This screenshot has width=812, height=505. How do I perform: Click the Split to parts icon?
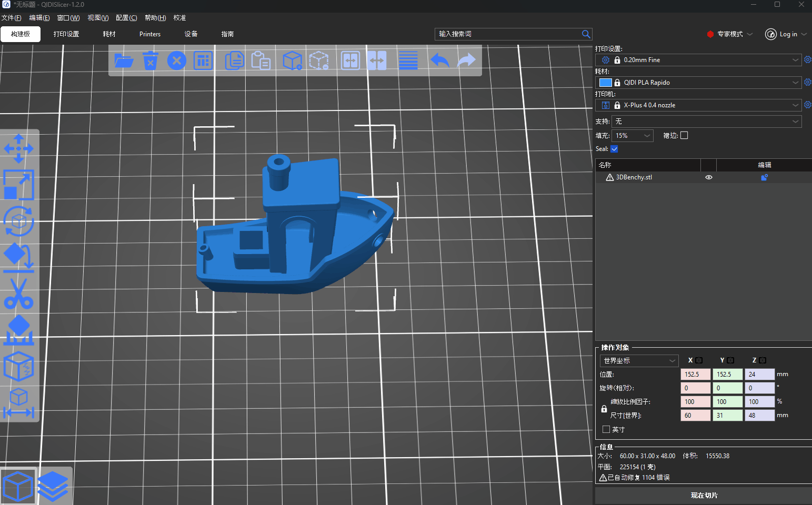[377, 60]
